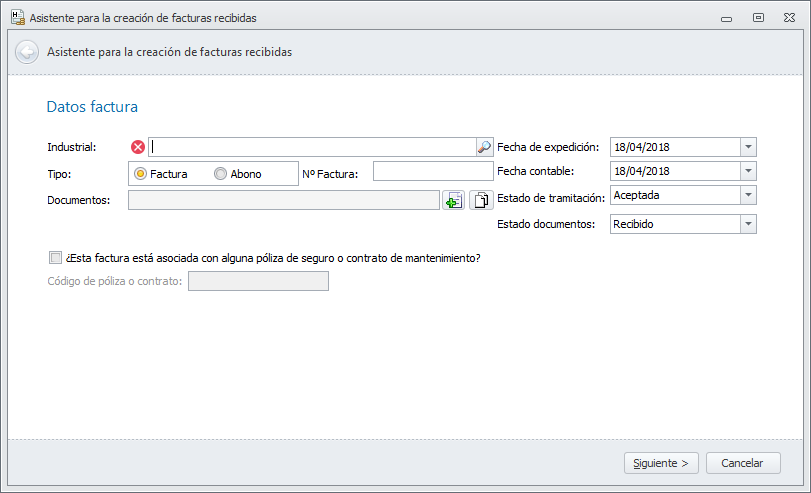Select the Abono radio button

click(221, 174)
